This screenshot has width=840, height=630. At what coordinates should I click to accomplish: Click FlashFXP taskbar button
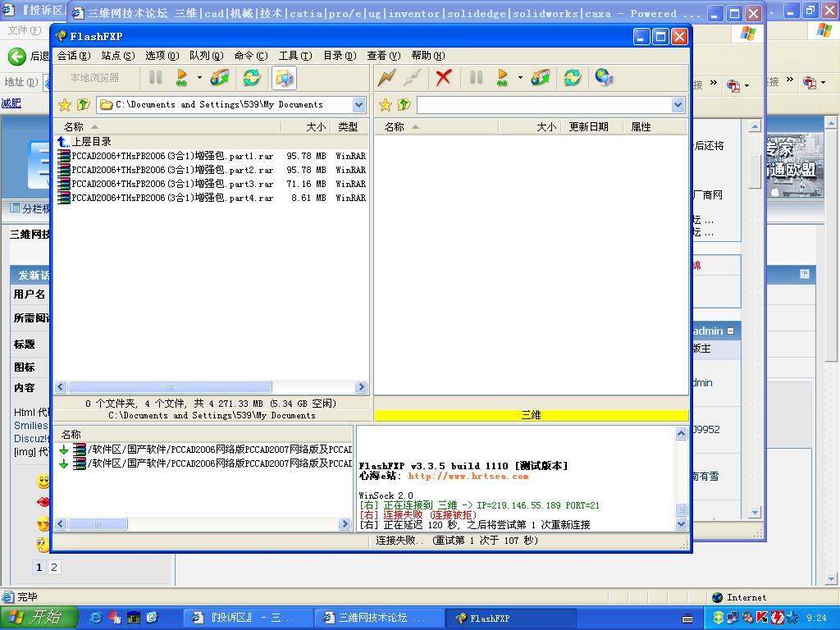[510, 619]
